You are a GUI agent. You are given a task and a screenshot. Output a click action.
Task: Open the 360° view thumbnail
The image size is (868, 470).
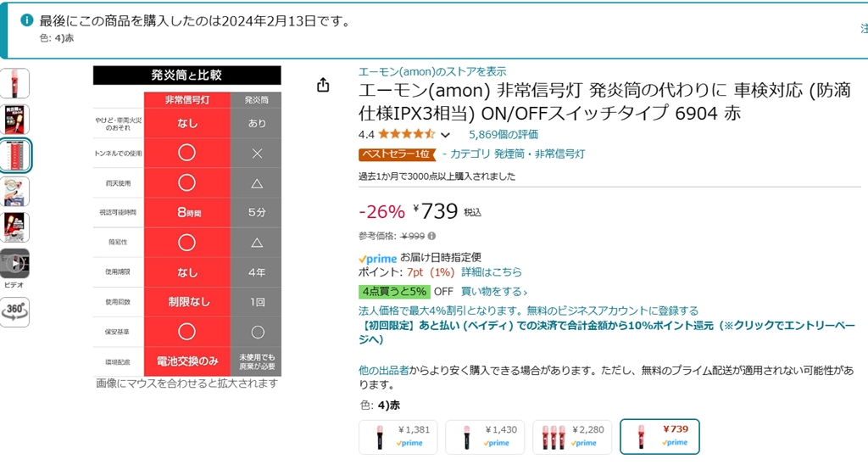point(14,311)
